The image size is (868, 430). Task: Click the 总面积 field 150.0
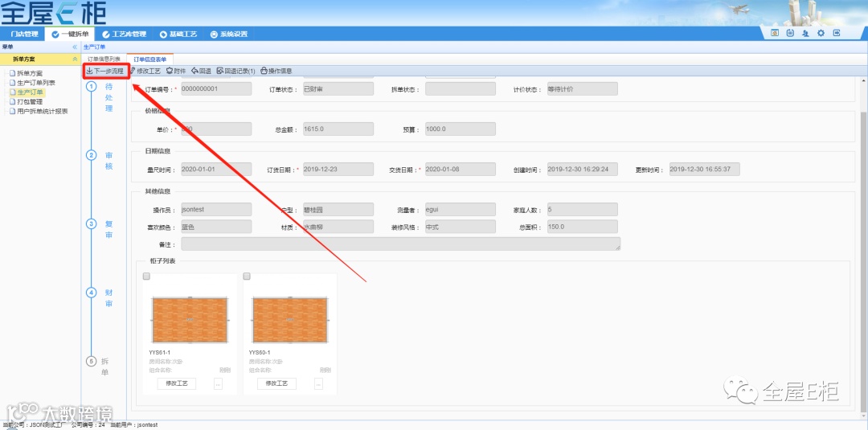(x=583, y=227)
